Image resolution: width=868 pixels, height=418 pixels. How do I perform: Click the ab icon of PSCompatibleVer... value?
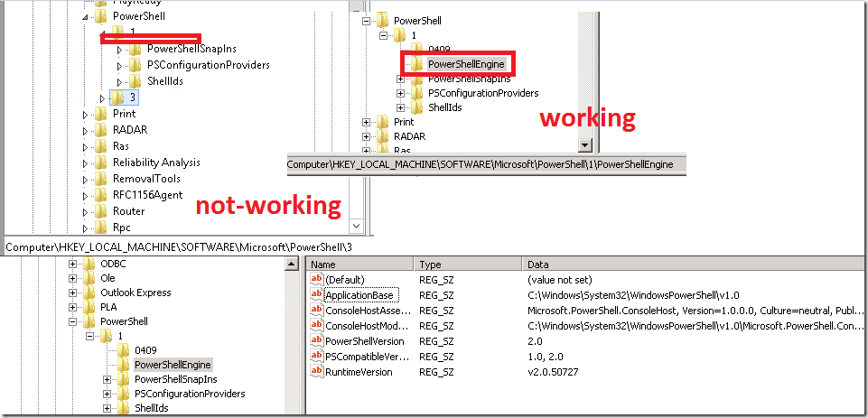(317, 356)
